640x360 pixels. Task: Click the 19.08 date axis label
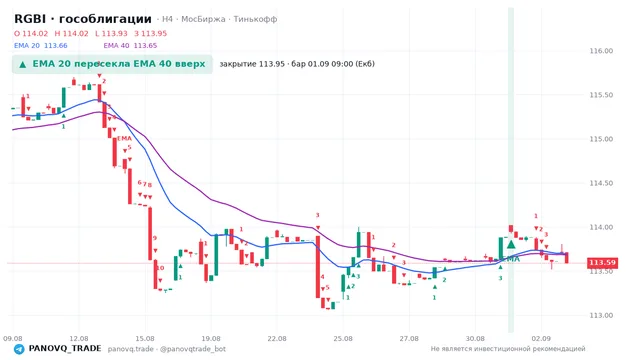tap(211, 339)
